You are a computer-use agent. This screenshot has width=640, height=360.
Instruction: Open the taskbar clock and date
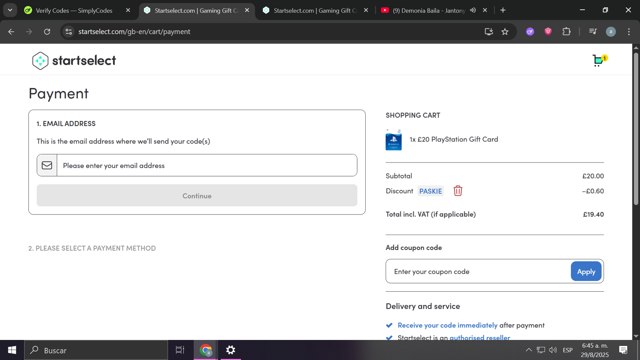tap(595, 350)
